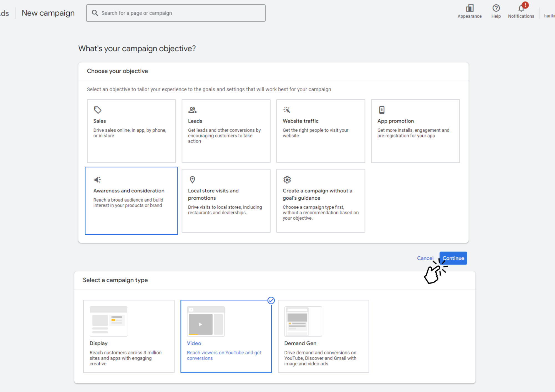This screenshot has width=555, height=392.
Task: Click the Local store location pin icon
Action: [192, 180]
